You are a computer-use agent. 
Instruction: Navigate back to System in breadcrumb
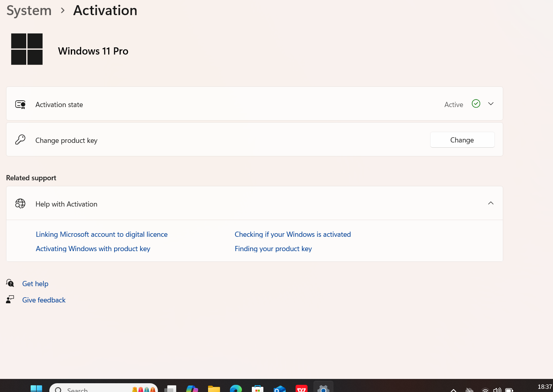coord(29,10)
